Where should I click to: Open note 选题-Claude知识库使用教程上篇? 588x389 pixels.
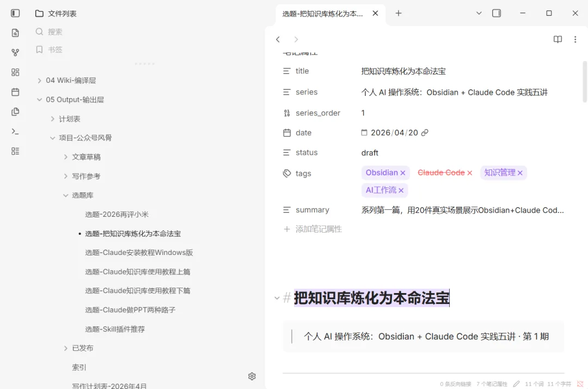[137, 272]
